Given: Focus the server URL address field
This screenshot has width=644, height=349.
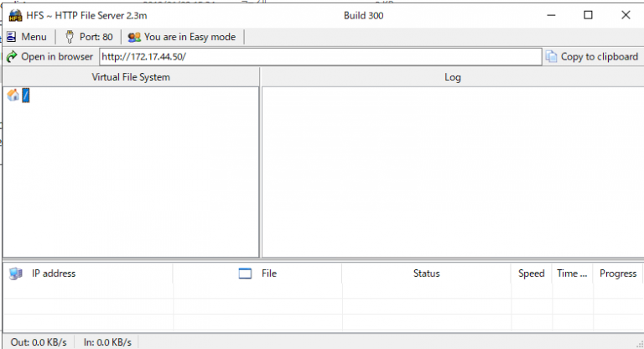Looking at the screenshot, I should pos(320,57).
